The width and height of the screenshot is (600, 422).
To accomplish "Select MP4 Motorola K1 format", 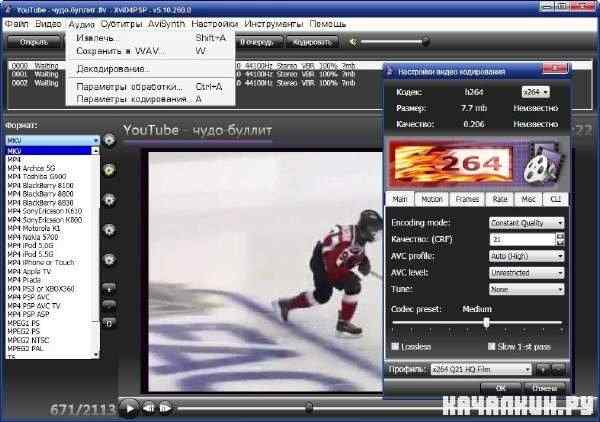I will pyautogui.click(x=49, y=228).
